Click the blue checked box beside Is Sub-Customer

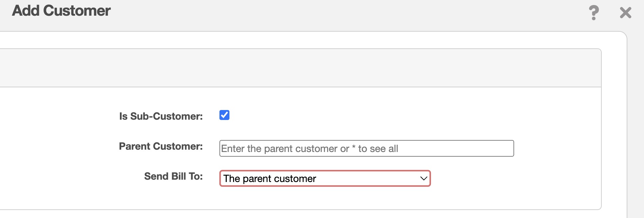point(224,115)
